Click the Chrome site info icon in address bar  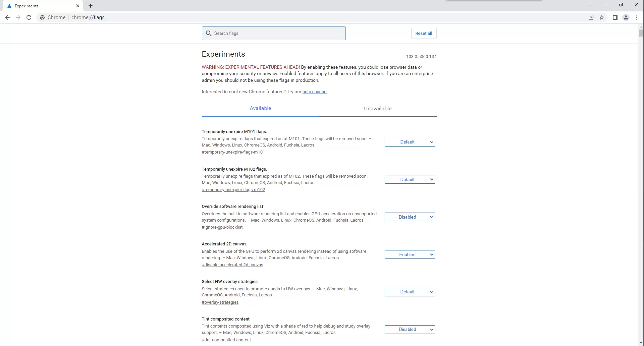[42, 17]
